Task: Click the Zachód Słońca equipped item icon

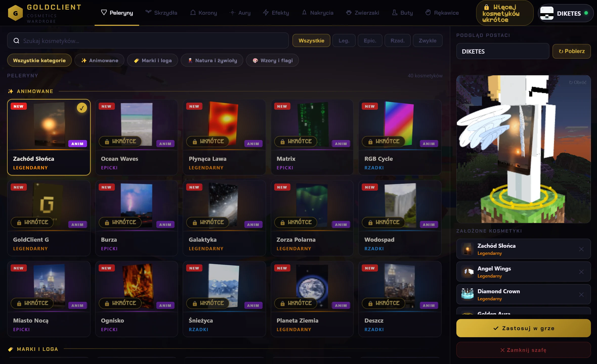Action: 467,249
